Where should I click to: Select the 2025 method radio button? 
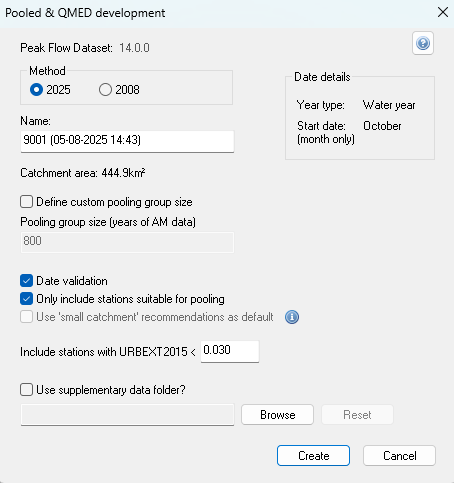(x=36, y=90)
